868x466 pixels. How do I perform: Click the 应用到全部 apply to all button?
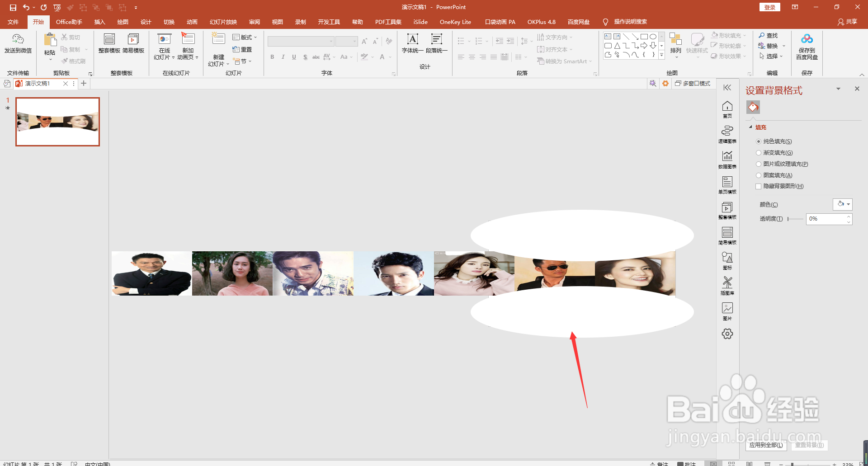(x=766, y=445)
